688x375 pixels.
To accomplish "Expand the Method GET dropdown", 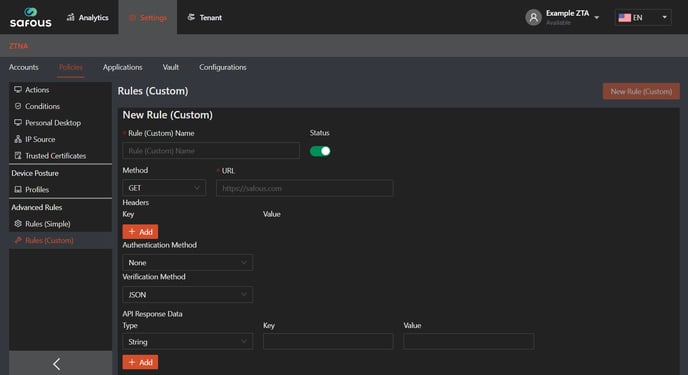I will (164, 188).
